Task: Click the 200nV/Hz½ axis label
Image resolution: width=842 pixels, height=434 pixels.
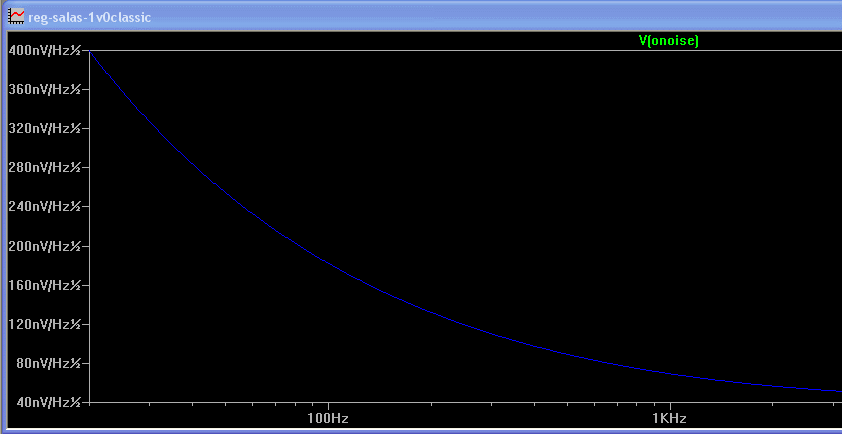Action: coord(45,246)
